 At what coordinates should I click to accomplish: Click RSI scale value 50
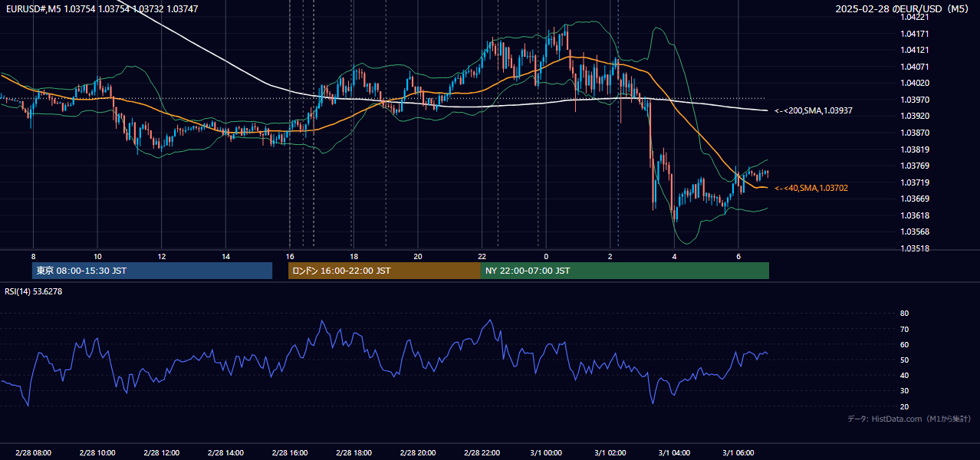click(x=904, y=360)
